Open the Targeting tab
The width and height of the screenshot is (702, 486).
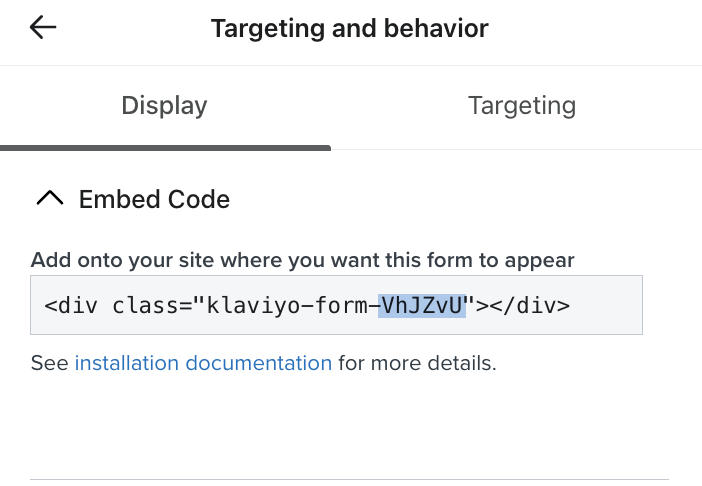pyautogui.click(x=521, y=105)
